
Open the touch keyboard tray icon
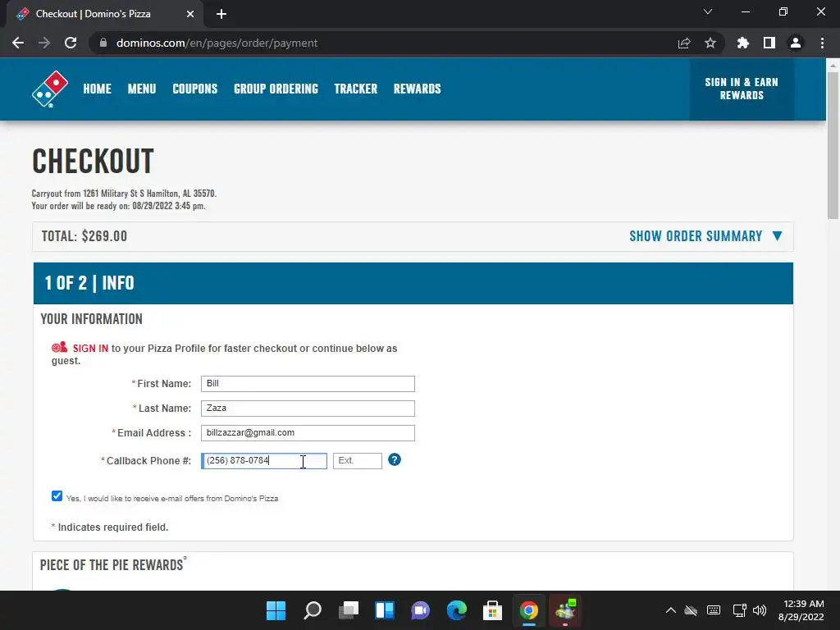click(714, 610)
